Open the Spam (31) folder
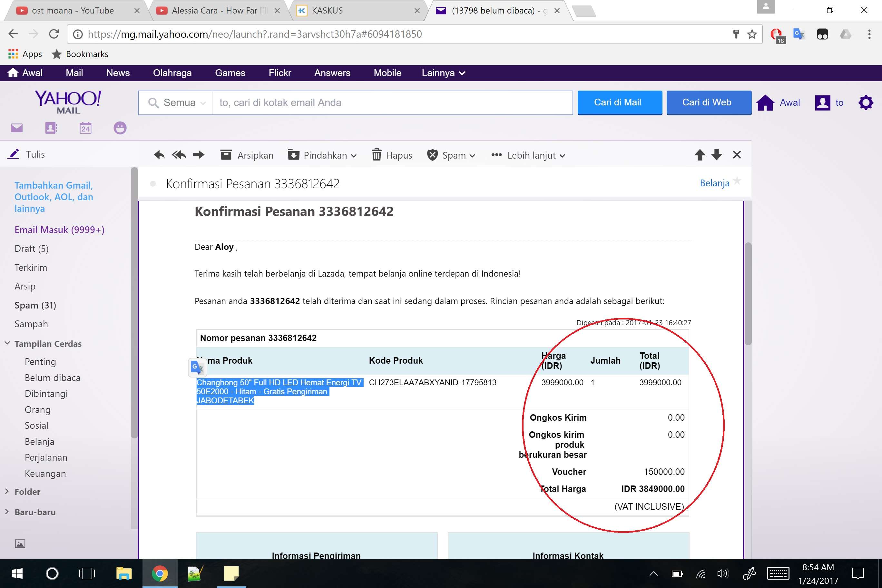The image size is (882, 588). (35, 305)
